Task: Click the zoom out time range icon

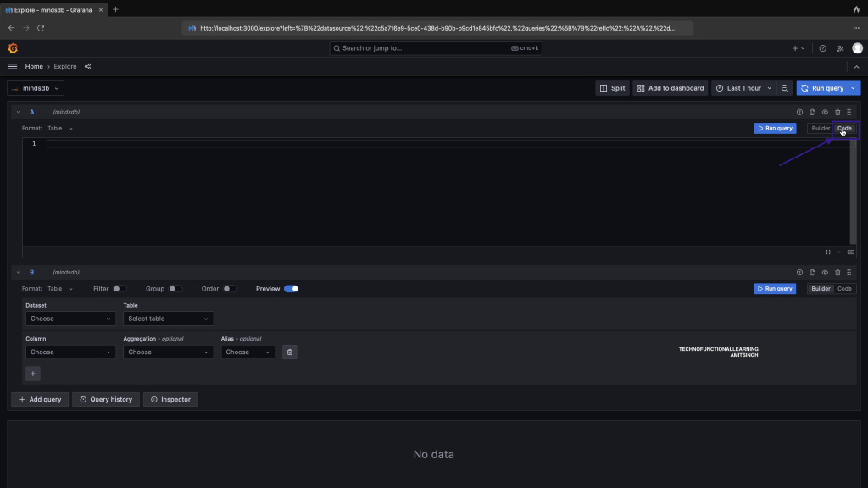Action: 785,88
